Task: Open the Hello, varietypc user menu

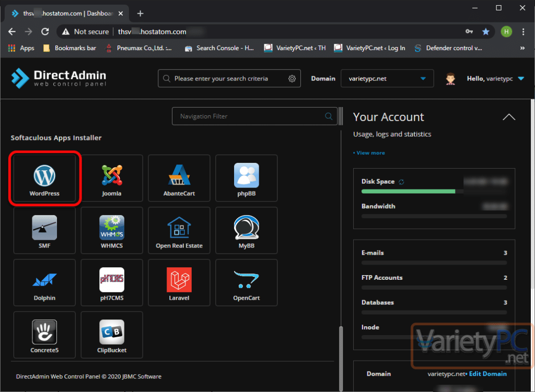Action: 495,79
